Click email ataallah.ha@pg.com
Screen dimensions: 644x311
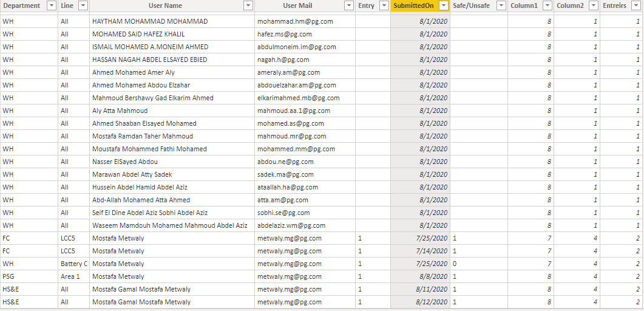tap(288, 187)
